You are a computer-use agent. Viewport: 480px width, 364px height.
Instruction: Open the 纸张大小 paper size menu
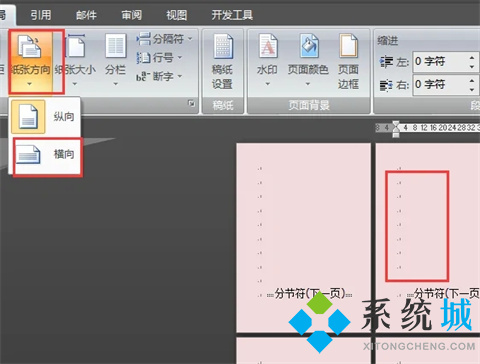[x=75, y=61]
